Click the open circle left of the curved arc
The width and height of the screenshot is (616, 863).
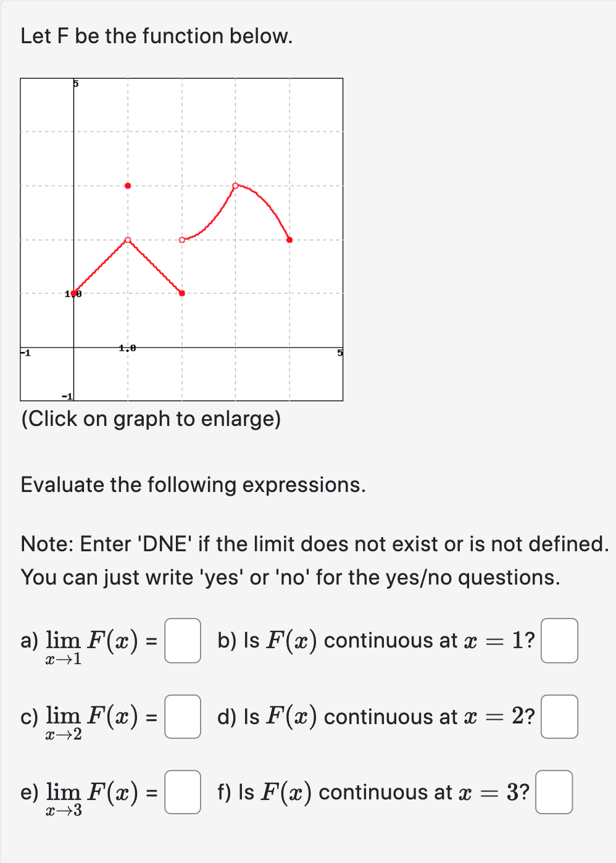181,239
